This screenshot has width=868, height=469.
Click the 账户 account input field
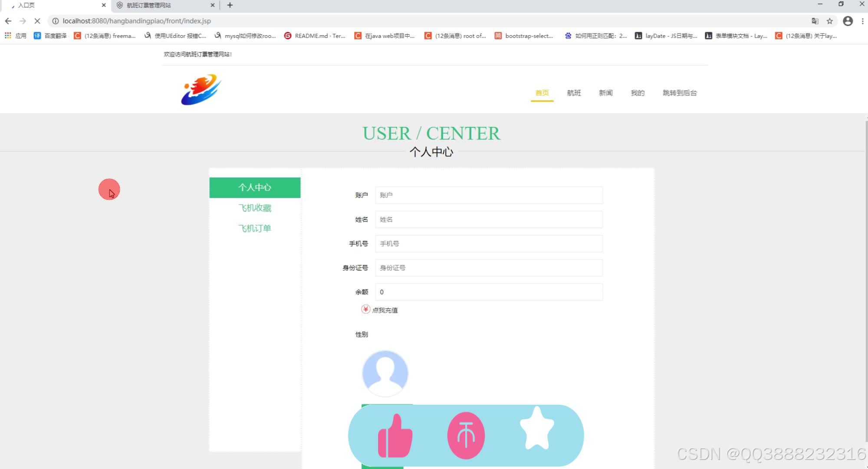[489, 195]
